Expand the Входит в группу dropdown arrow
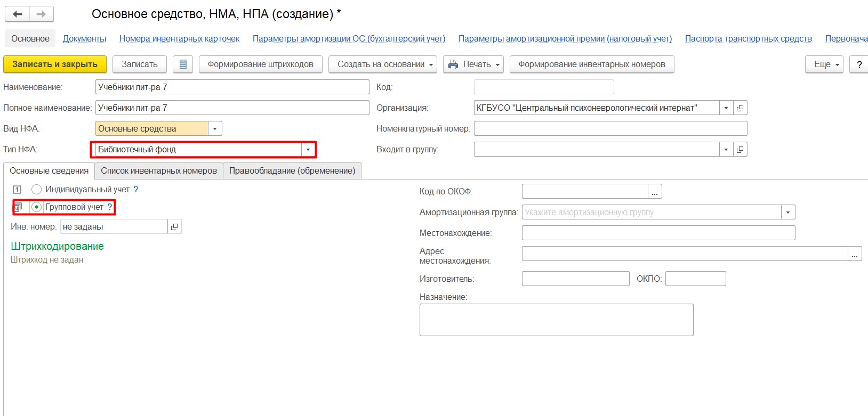This screenshot has width=868, height=416. (726, 150)
